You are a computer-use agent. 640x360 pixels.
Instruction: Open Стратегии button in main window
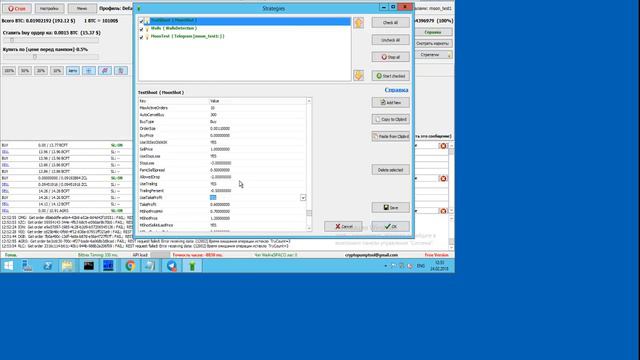(433, 54)
